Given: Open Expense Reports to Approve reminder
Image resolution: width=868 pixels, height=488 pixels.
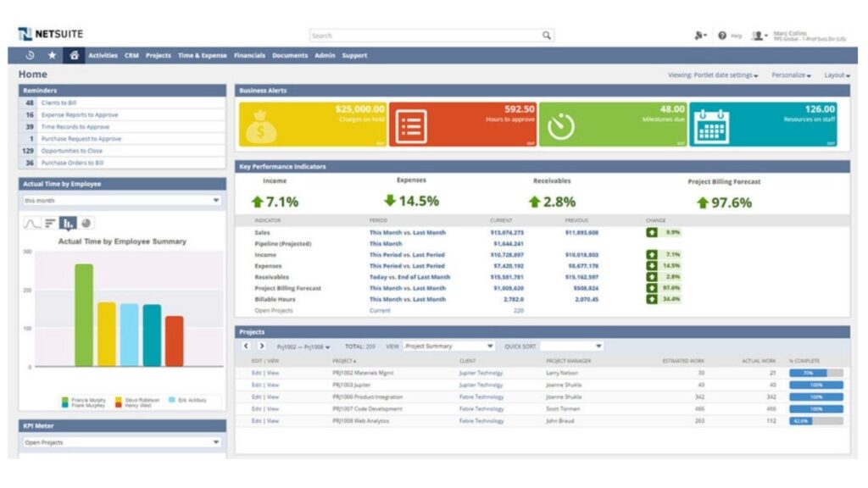Looking at the screenshot, I should [80, 114].
